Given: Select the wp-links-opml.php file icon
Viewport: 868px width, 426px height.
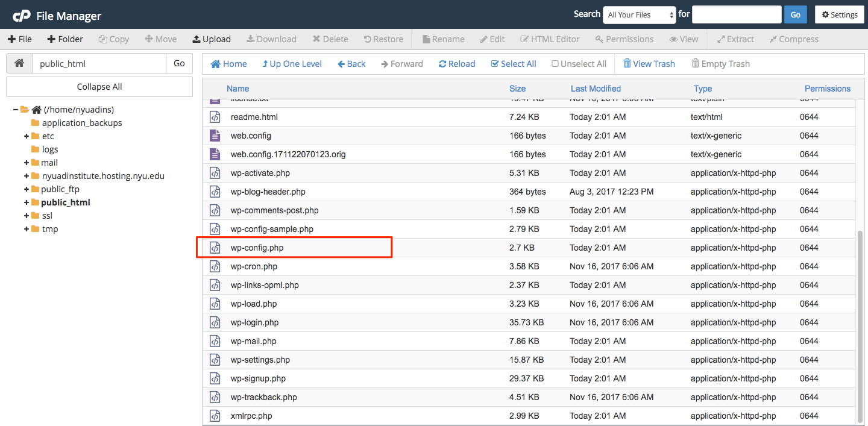Looking at the screenshot, I should (215, 285).
